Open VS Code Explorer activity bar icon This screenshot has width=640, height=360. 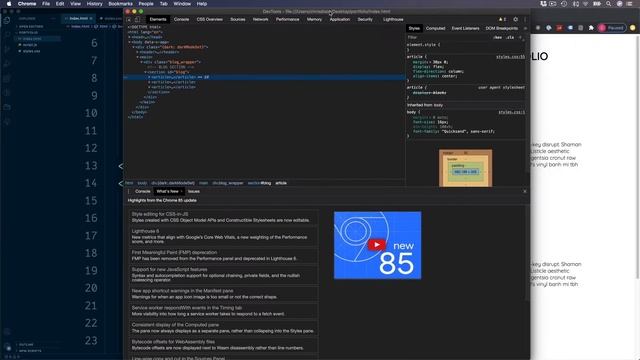click(7, 20)
